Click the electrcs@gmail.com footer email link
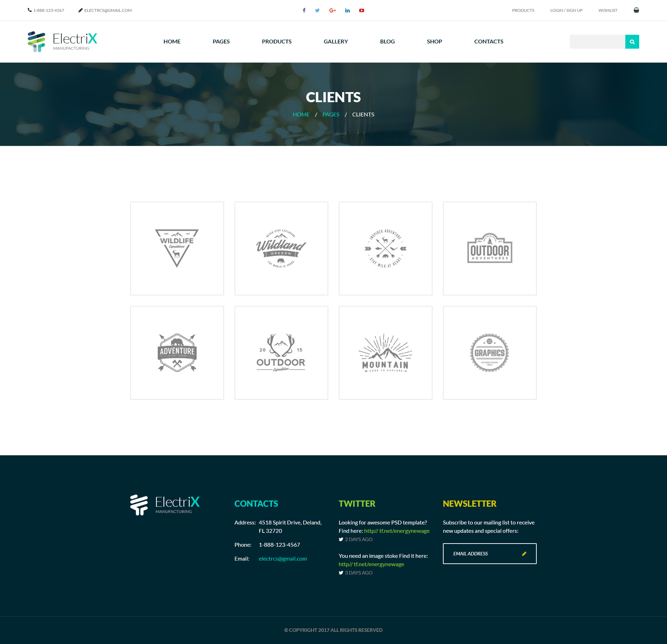 click(x=283, y=559)
